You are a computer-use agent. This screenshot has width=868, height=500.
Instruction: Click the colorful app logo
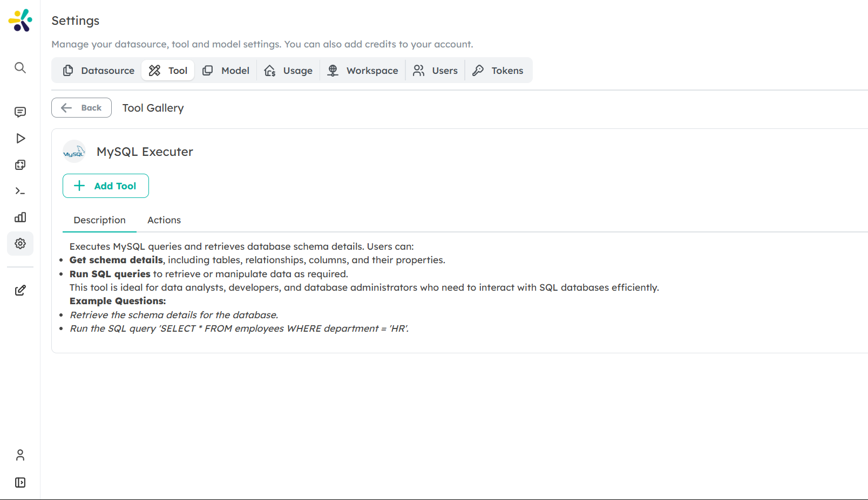[20, 19]
